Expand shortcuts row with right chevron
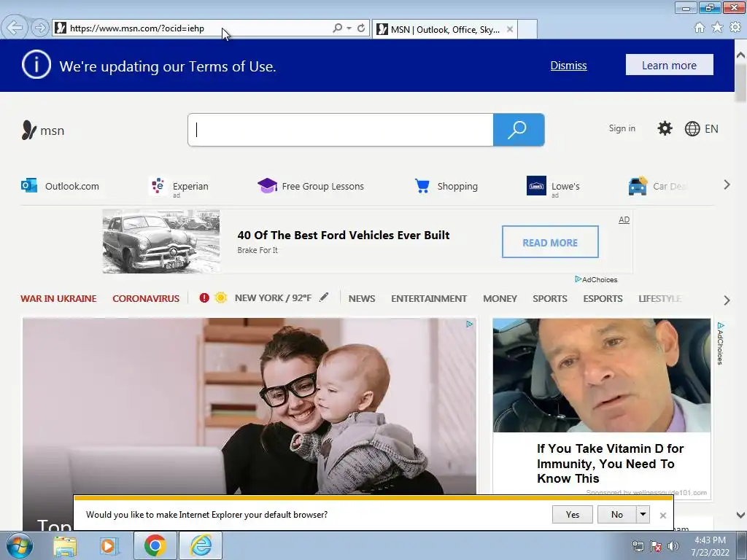 727,184
